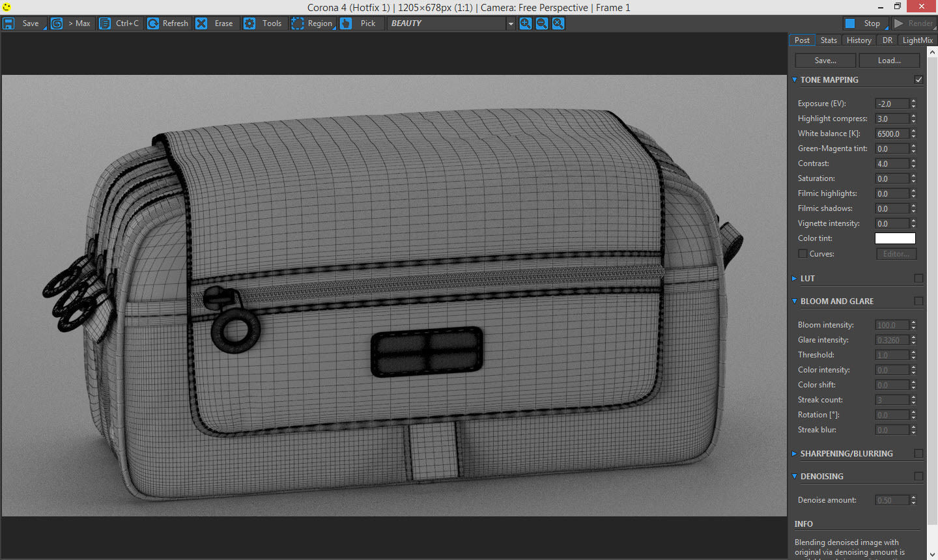The image size is (938, 560).
Task: Click the Render play triangle icon
Action: click(x=899, y=23)
